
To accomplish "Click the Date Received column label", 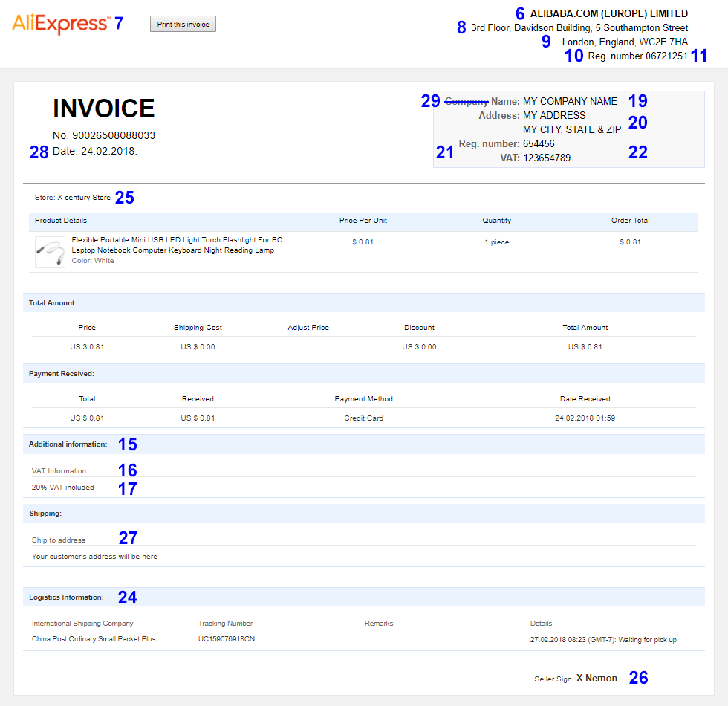I will click(585, 399).
